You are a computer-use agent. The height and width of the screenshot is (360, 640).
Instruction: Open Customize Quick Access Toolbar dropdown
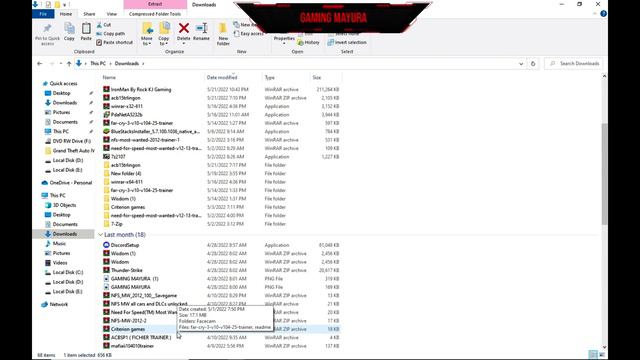tap(64, 4)
